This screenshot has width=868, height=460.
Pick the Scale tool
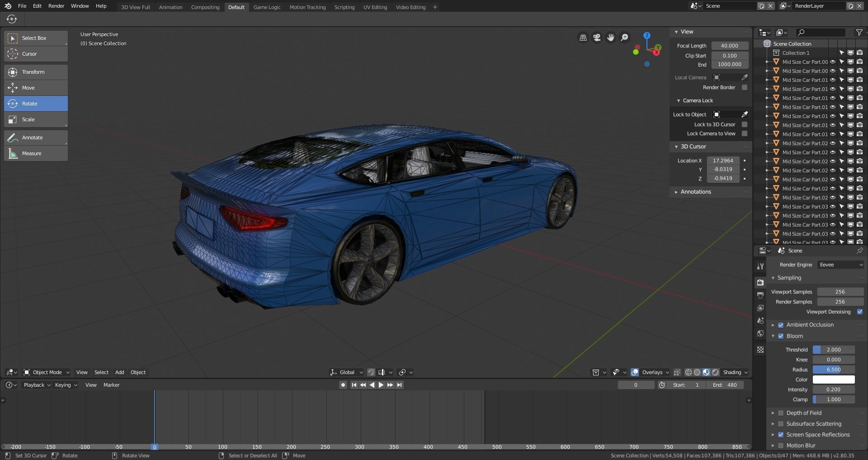click(36, 119)
